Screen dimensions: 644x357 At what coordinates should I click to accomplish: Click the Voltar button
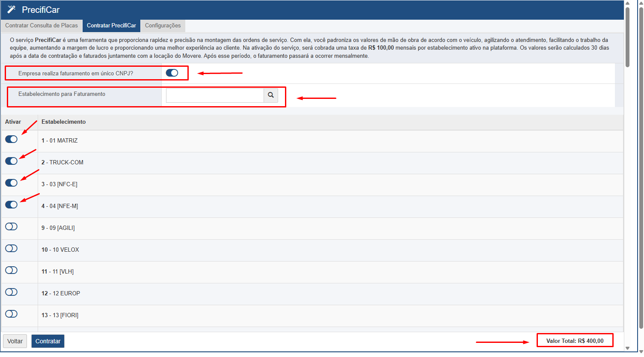(15, 341)
